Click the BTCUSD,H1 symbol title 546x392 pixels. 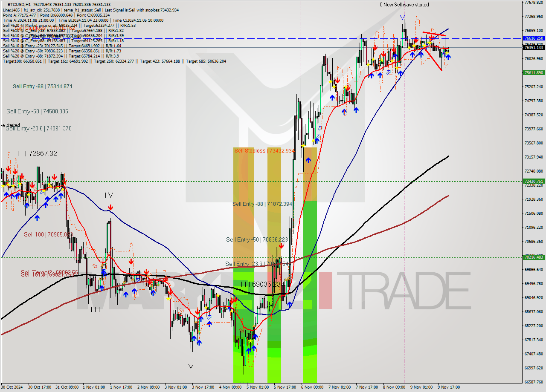[19, 4]
